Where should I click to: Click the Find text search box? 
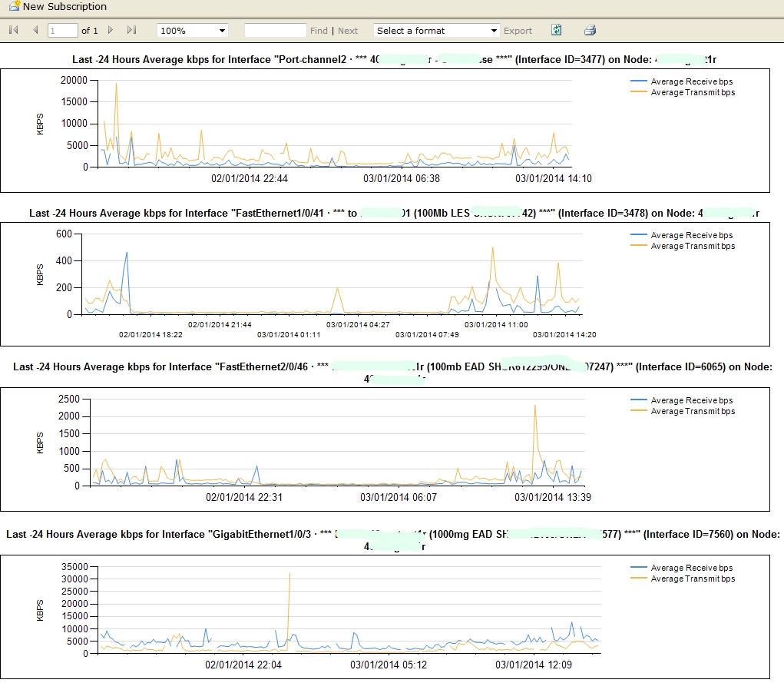point(275,31)
